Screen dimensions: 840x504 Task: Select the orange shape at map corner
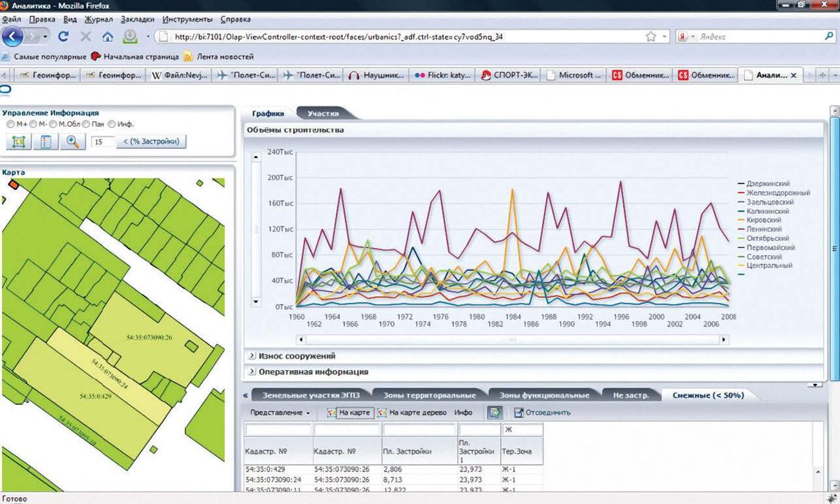pyautogui.click(x=13, y=185)
